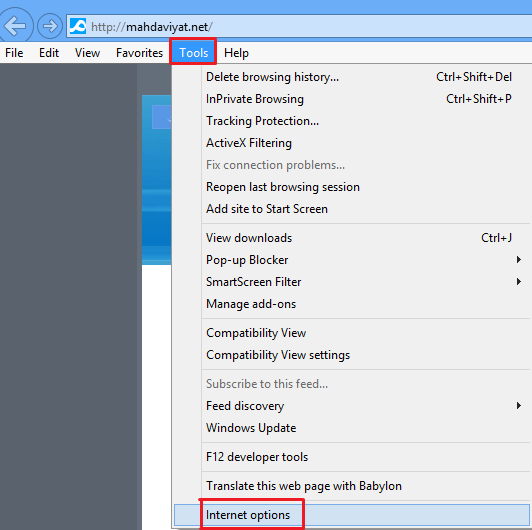Open the Favorites menu
Viewport: 532px width, 530px height.
tap(139, 53)
